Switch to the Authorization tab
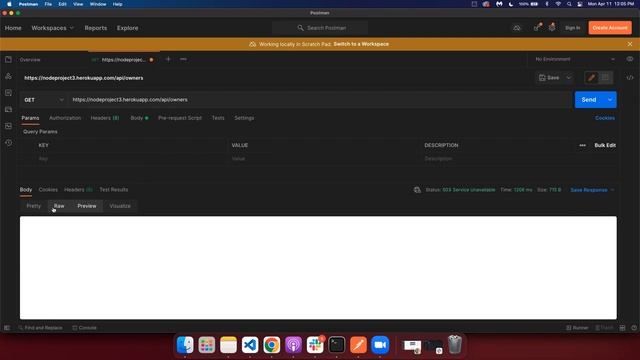Viewport: 640px width, 360px height. [x=65, y=118]
